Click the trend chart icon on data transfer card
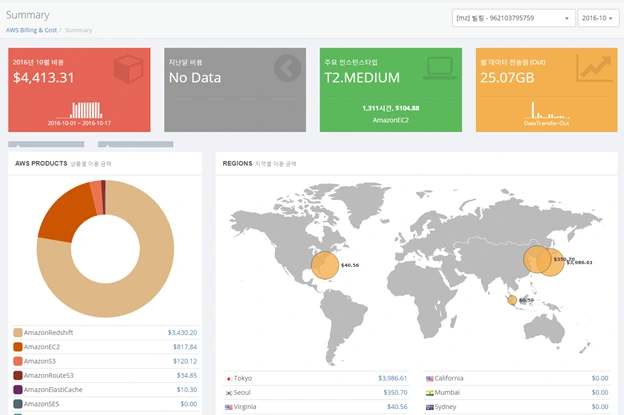Screen dimensions: 624x415 coord(595,68)
